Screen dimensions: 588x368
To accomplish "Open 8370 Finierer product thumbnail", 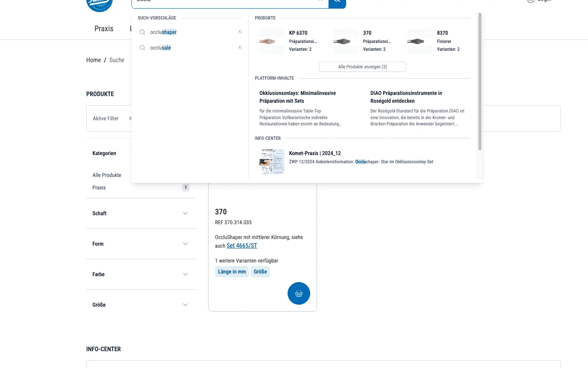I will coord(420,41).
